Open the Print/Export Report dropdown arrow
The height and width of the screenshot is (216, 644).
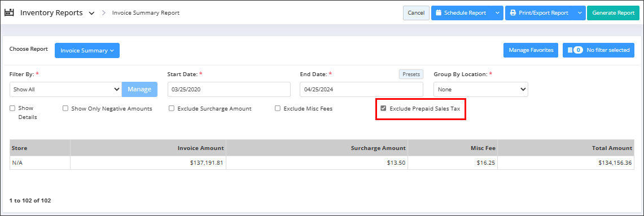point(580,13)
